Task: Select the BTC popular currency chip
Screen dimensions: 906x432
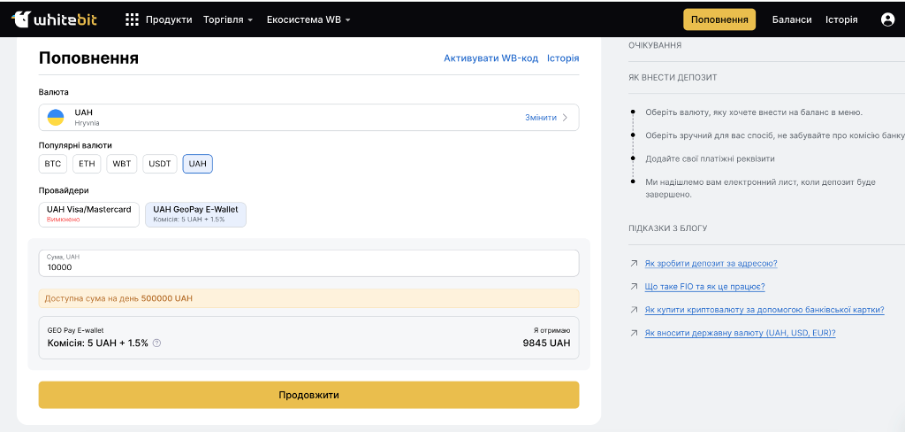Action: (x=53, y=164)
